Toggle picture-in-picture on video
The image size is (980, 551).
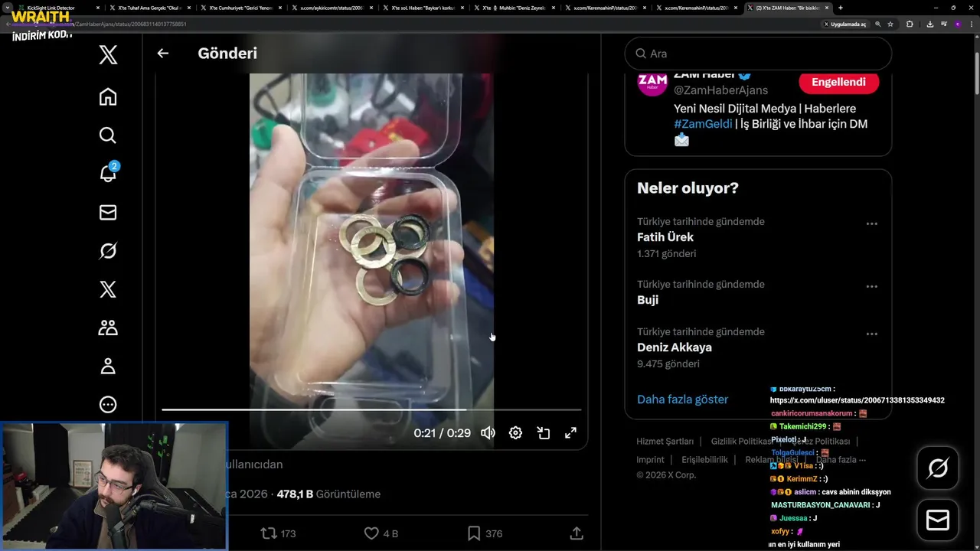[x=544, y=433]
